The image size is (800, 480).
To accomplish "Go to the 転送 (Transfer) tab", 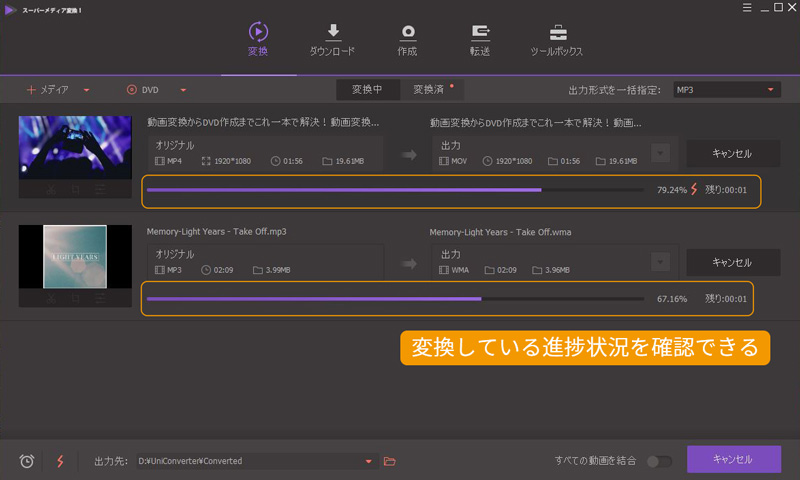I will coord(480,39).
